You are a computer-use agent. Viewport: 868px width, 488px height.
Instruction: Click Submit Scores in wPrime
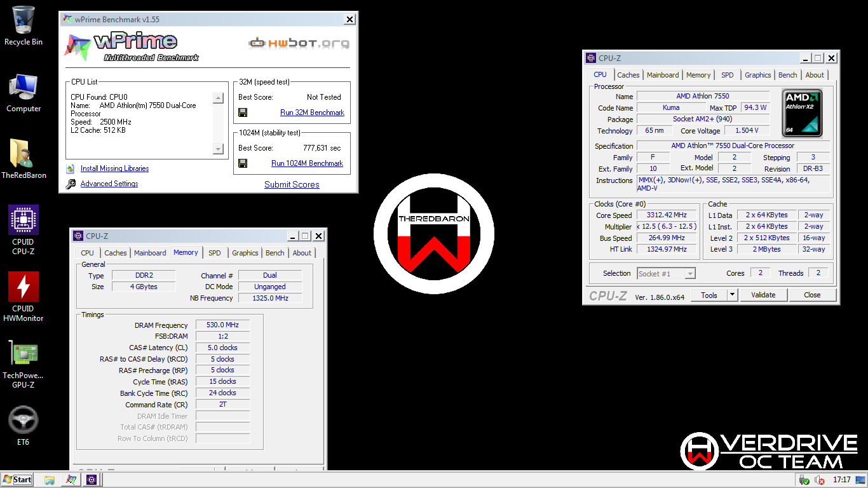(292, 184)
